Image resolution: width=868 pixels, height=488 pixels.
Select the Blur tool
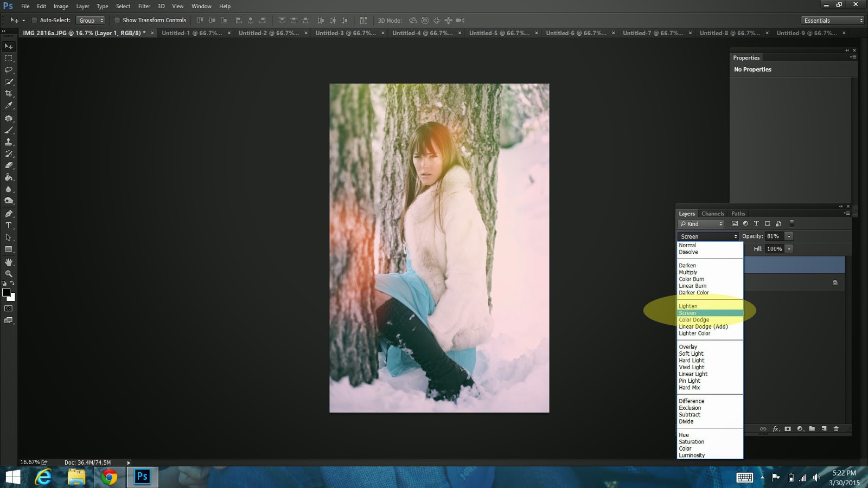[x=9, y=189]
